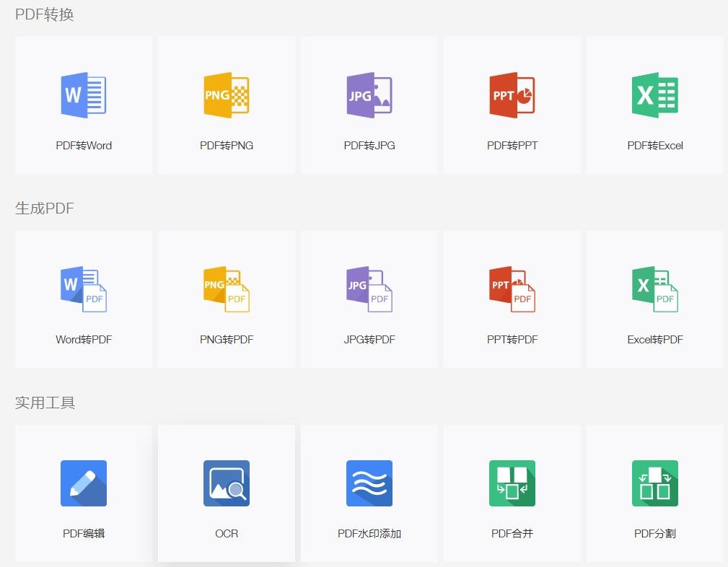Select the JPG转PDF purple icon

369,289
